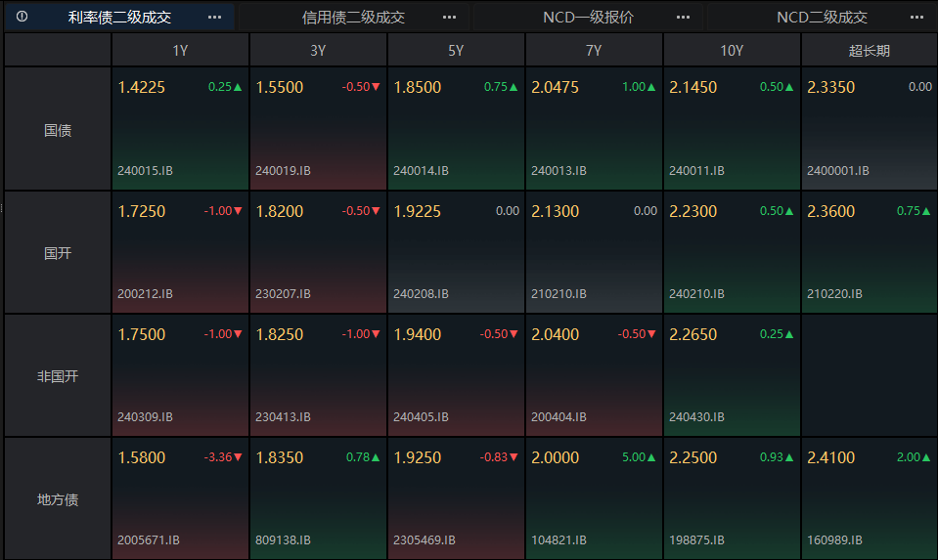Open the 240013.IB bond cell
This screenshot has height=560, width=938.
click(x=594, y=128)
